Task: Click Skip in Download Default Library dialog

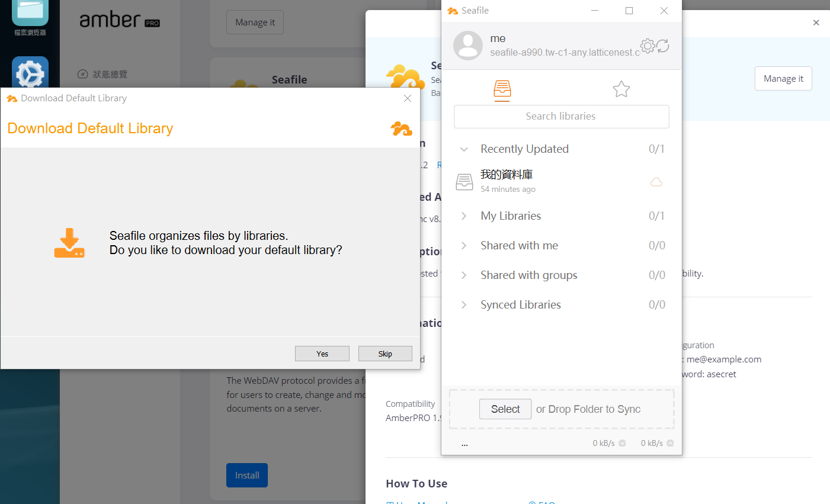Action: 385,354
